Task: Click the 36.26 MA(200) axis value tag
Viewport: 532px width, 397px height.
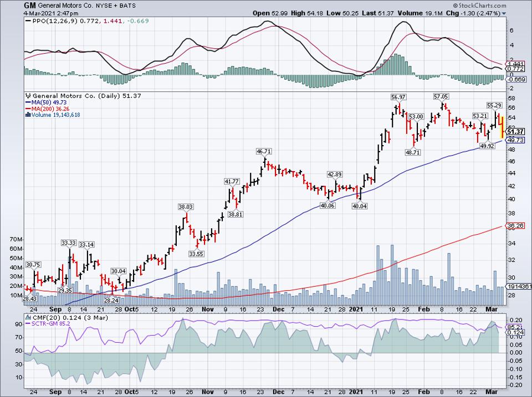Action: click(515, 226)
